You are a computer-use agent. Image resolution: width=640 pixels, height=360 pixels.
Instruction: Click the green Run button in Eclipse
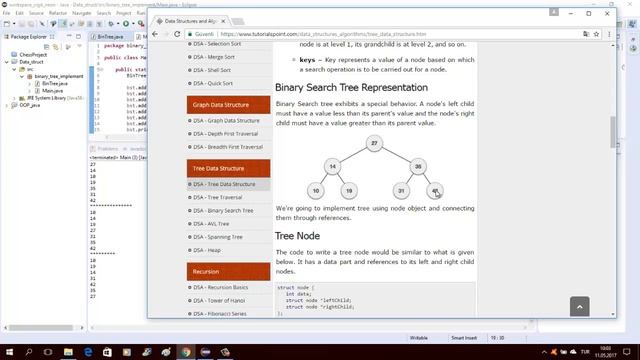coord(126,24)
